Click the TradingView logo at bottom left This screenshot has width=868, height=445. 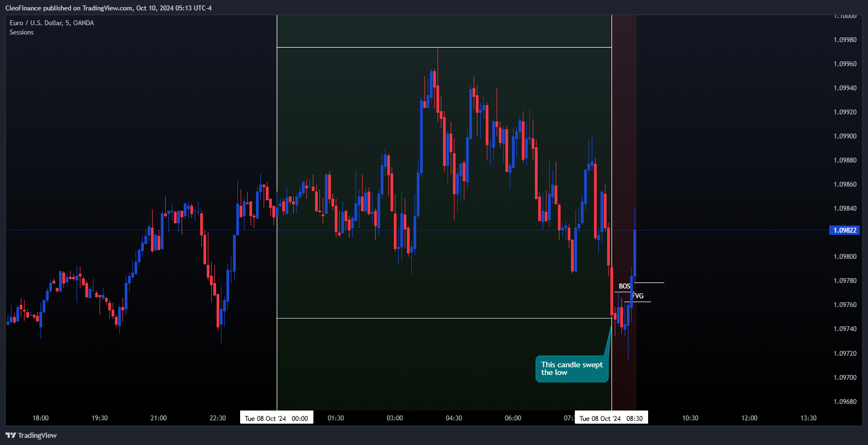pyautogui.click(x=31, y=435)
